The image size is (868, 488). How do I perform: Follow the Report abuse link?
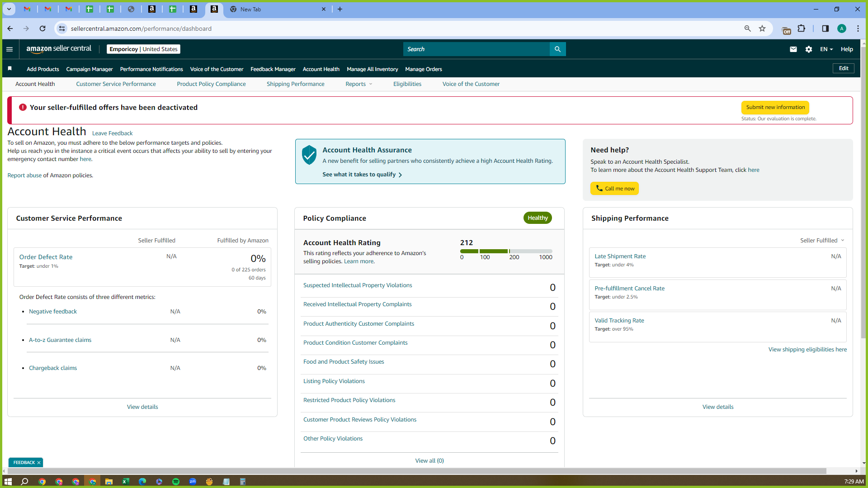pos(24,175)
